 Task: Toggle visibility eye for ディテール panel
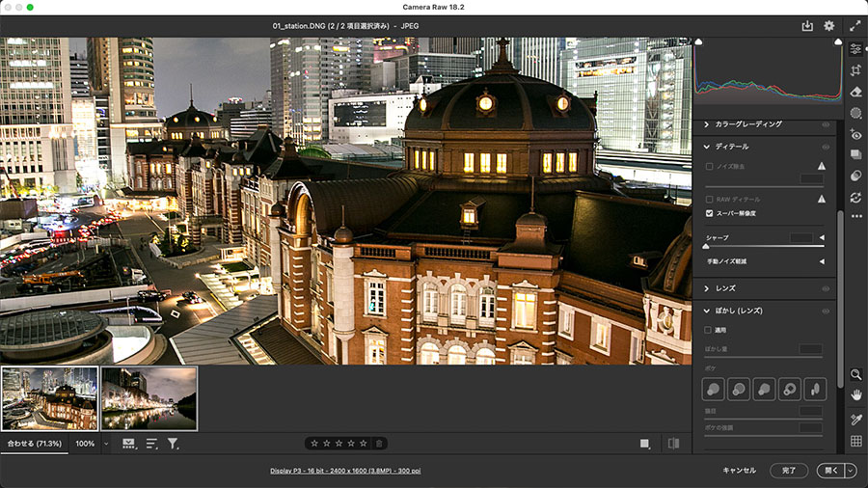point(826,147)
